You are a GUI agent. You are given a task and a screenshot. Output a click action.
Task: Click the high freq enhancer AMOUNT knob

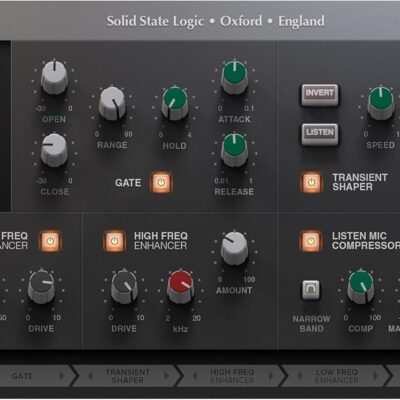point(235,248)
